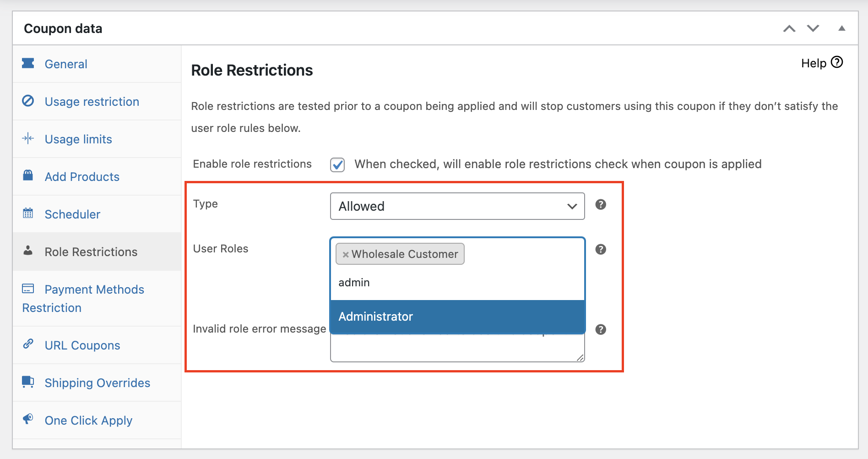This screenshot has width=868, height=459.
Task: Click the URL Coupons link icon
Action: coord(28,344)
